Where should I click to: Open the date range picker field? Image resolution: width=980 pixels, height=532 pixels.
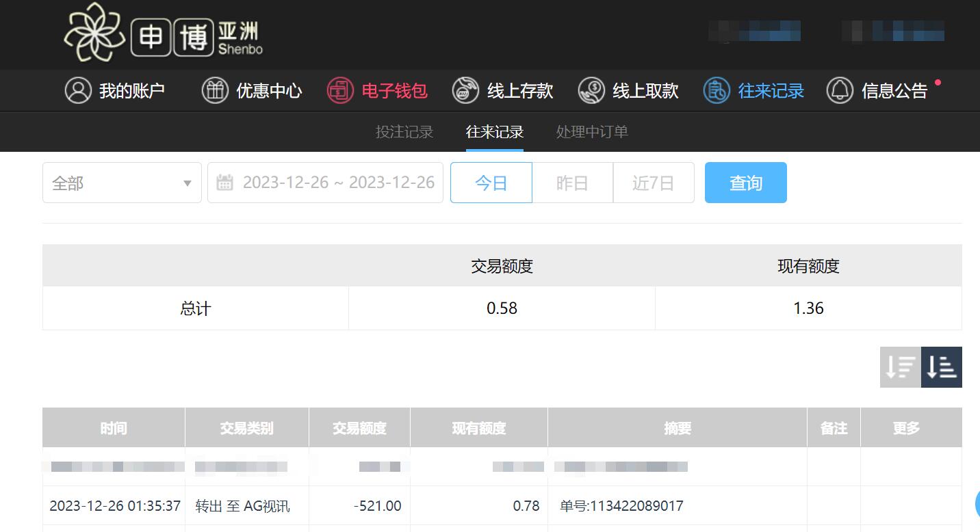[x=325, y=183]
